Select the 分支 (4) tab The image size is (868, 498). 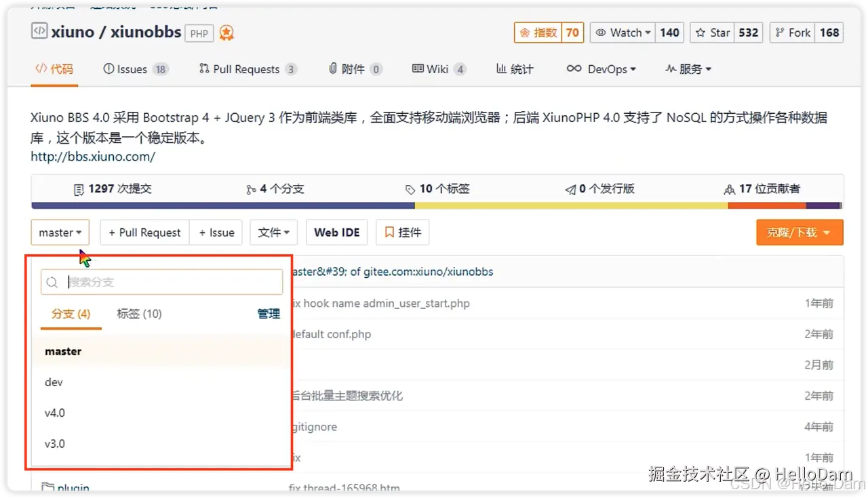click(71, 314)
